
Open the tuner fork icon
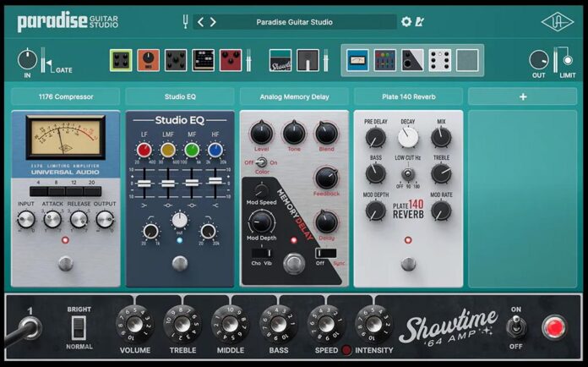[x=185, y=22]
